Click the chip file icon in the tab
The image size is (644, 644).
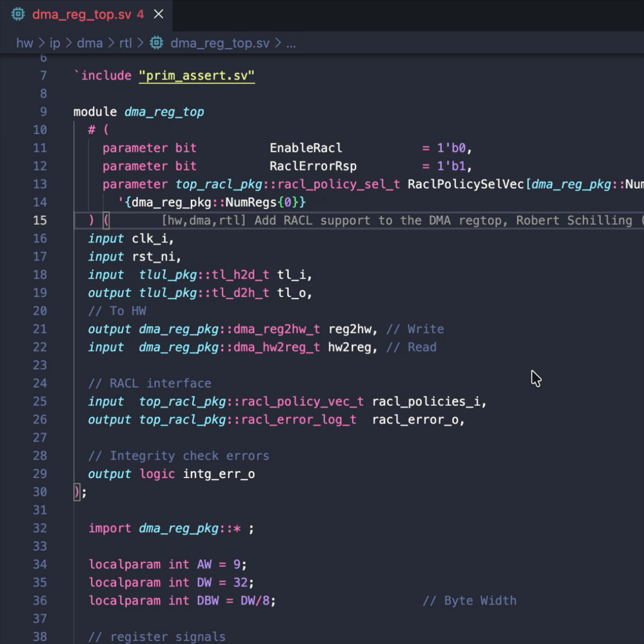[18, 14]
